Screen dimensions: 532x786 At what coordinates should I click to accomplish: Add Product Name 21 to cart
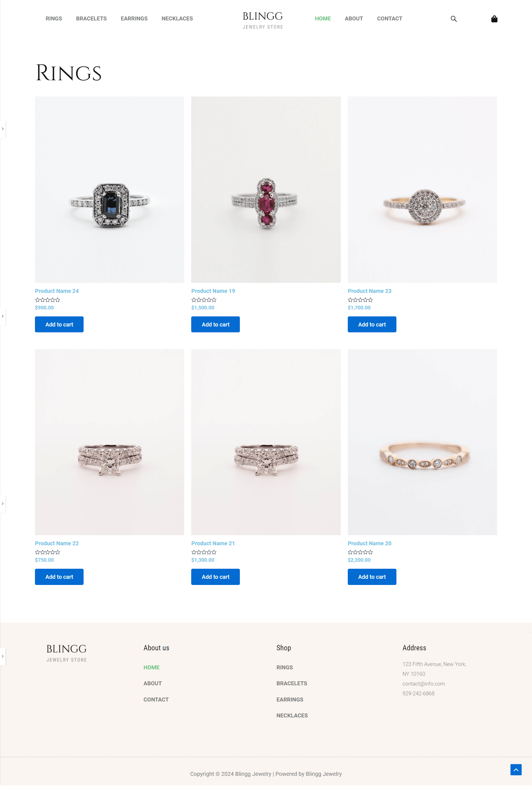(216, 577)
